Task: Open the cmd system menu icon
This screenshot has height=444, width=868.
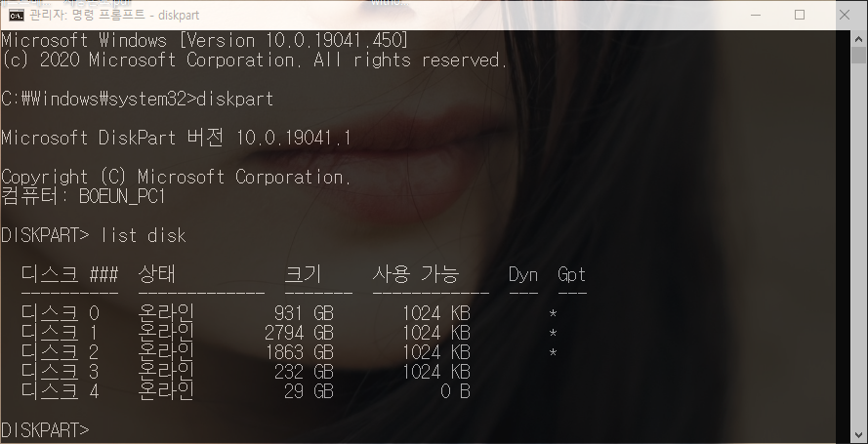Action: 16,15
